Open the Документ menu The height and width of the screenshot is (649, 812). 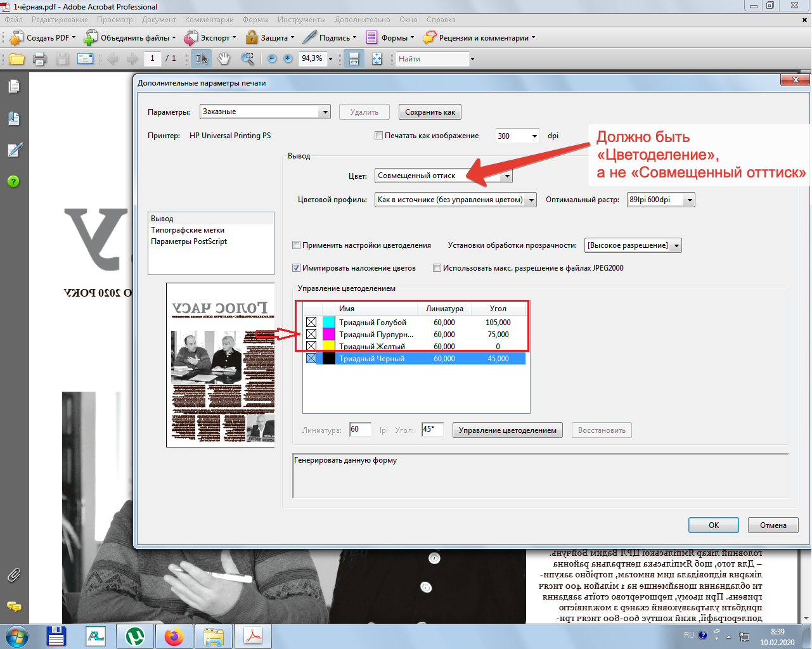[159, 20]
